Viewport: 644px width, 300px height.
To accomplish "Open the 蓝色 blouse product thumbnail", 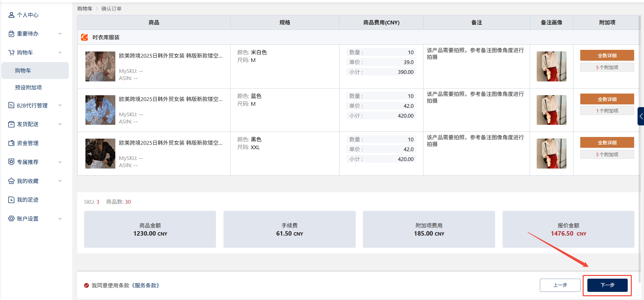I will point(100,110).
